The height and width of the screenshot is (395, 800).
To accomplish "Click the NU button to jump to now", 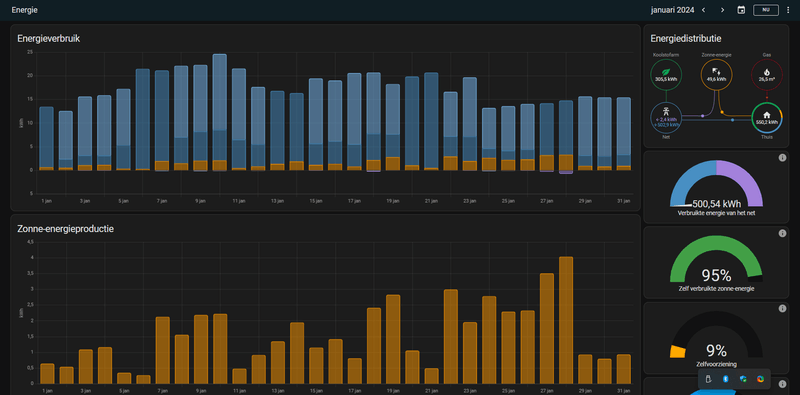I will click(x=766, y=10).
